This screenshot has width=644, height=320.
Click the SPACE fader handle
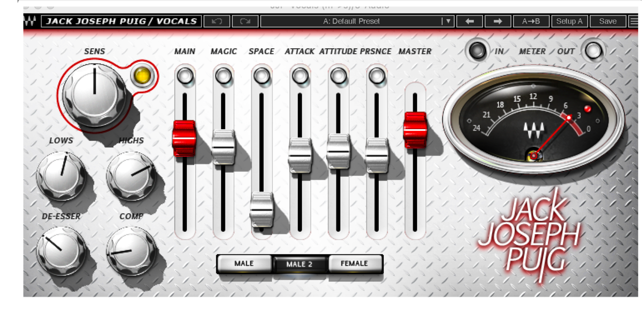pos(262,210)
